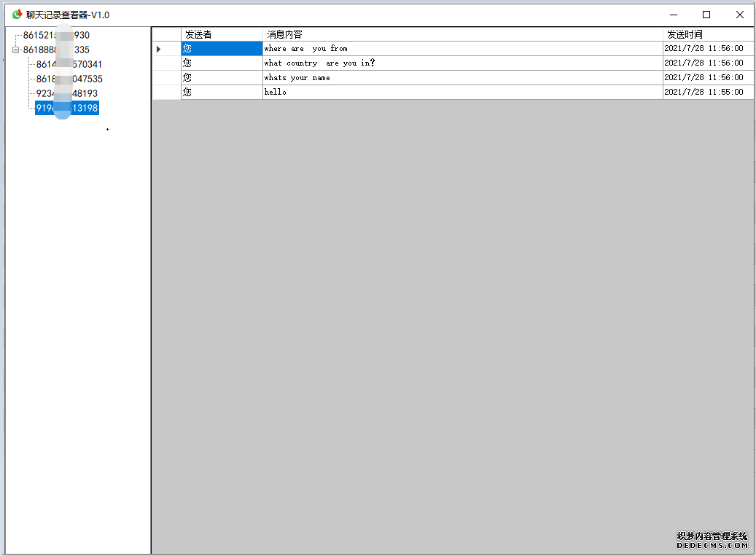
Task: Open the contact ending in 48193
Action: click(x=66, y=93)
